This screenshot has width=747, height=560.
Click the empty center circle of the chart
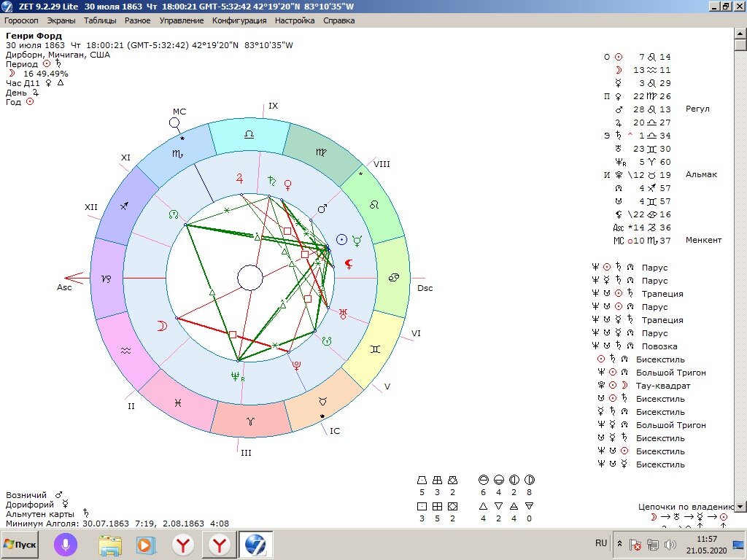tap(250, 278)
